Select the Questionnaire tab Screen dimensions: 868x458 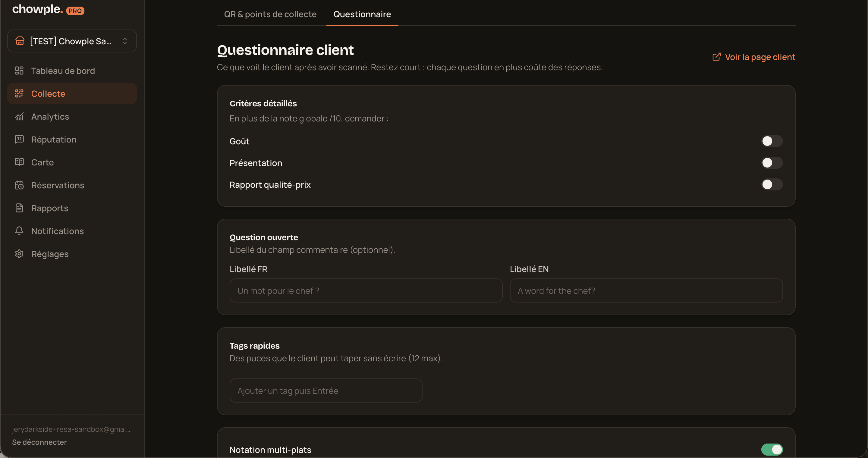coord(362,14)
